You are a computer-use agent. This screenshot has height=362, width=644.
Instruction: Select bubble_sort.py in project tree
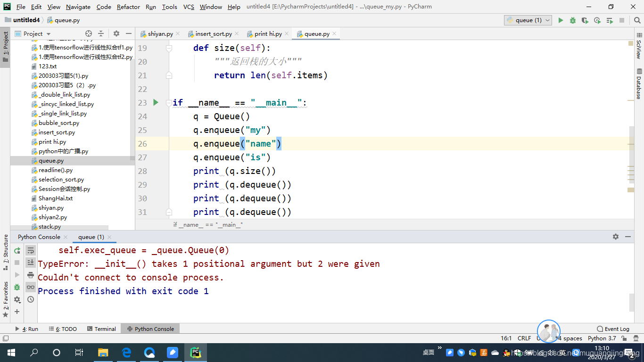coord(59,123)
